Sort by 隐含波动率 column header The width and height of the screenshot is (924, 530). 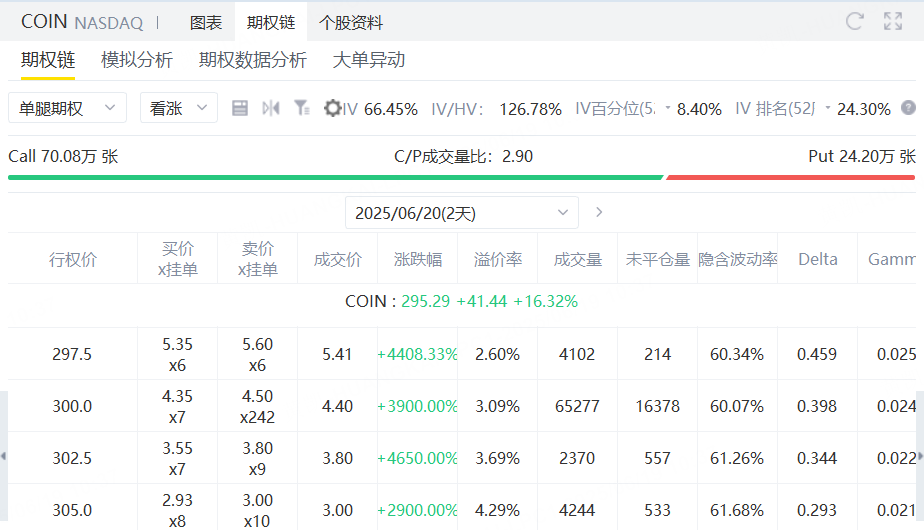coord(738,259)
